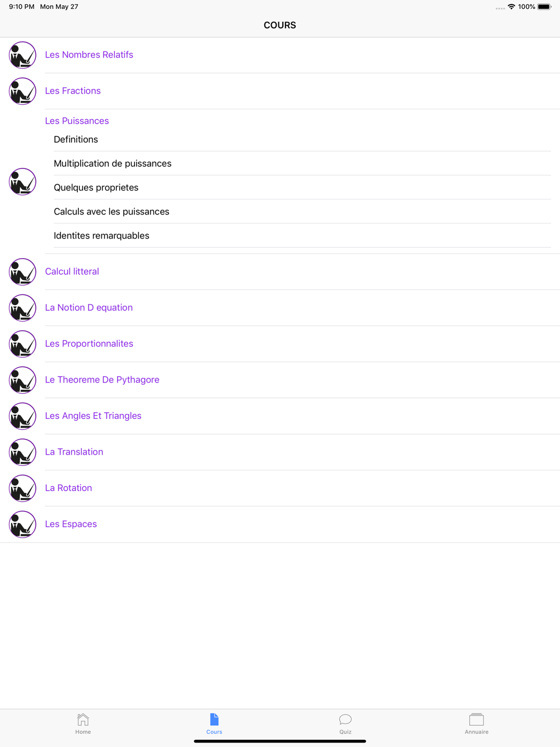Open the Quiz speech bubble icon

(346, 720)
